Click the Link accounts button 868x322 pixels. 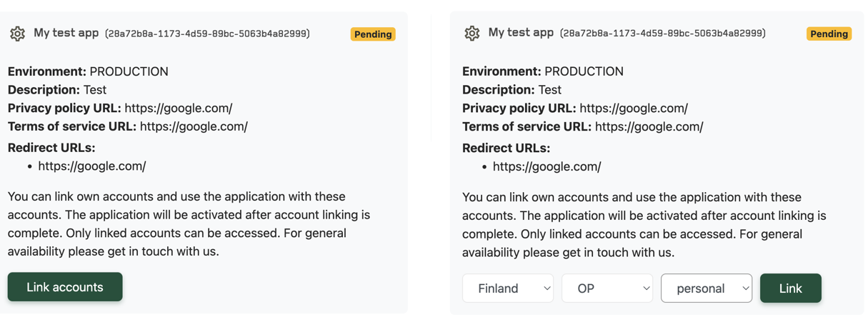coord(65,287)
